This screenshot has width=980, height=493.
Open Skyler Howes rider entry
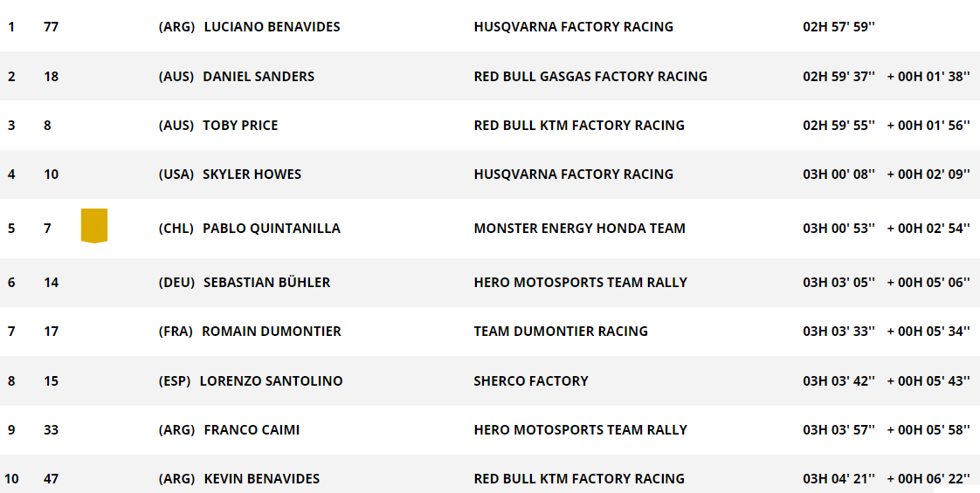[252, 175]
